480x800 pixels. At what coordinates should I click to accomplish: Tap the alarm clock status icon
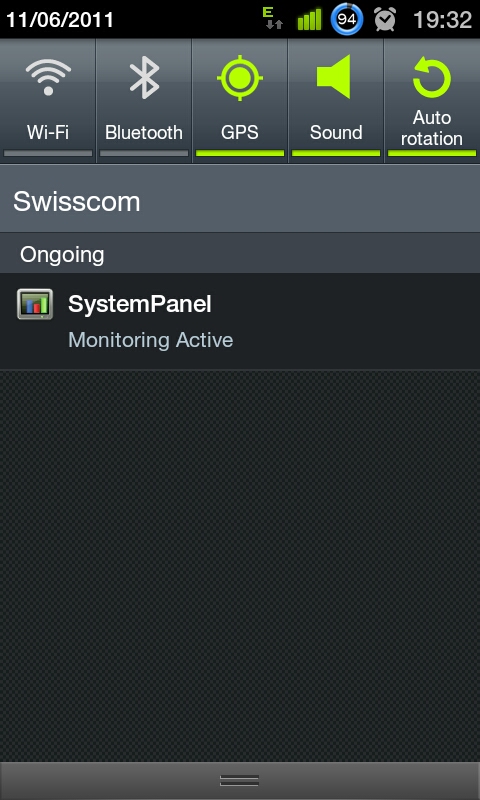pos(385,20)
